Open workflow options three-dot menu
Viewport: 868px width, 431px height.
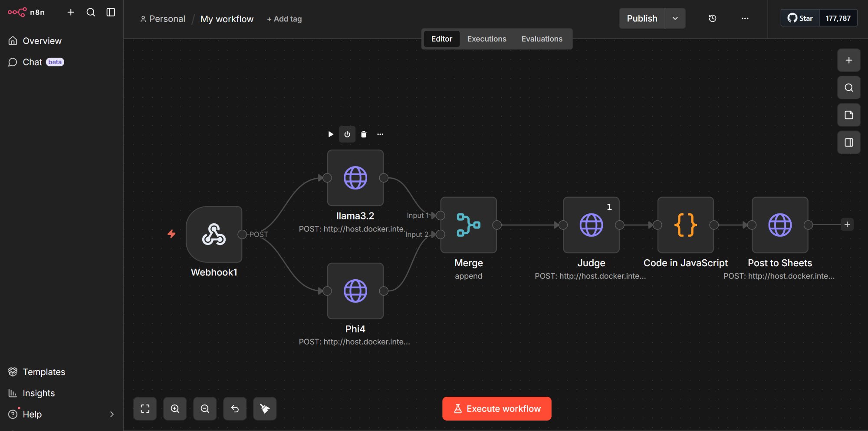pyautogui.click(x=745, y=18)
